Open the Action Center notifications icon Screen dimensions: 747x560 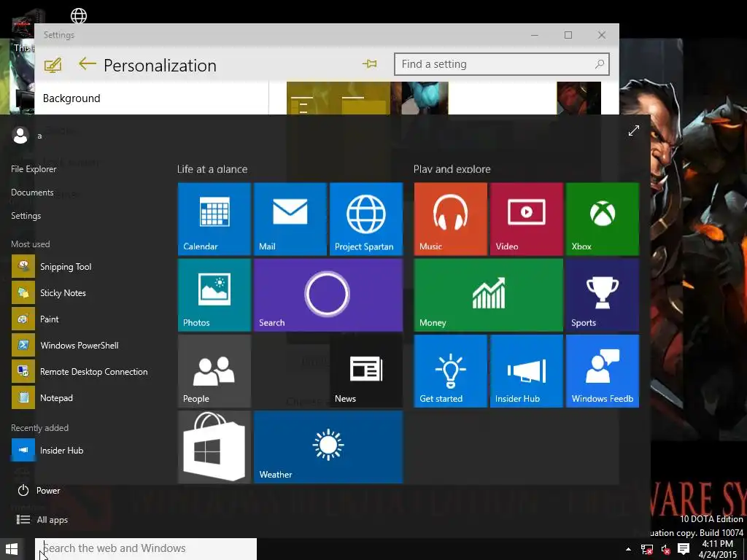coord(684,549)
